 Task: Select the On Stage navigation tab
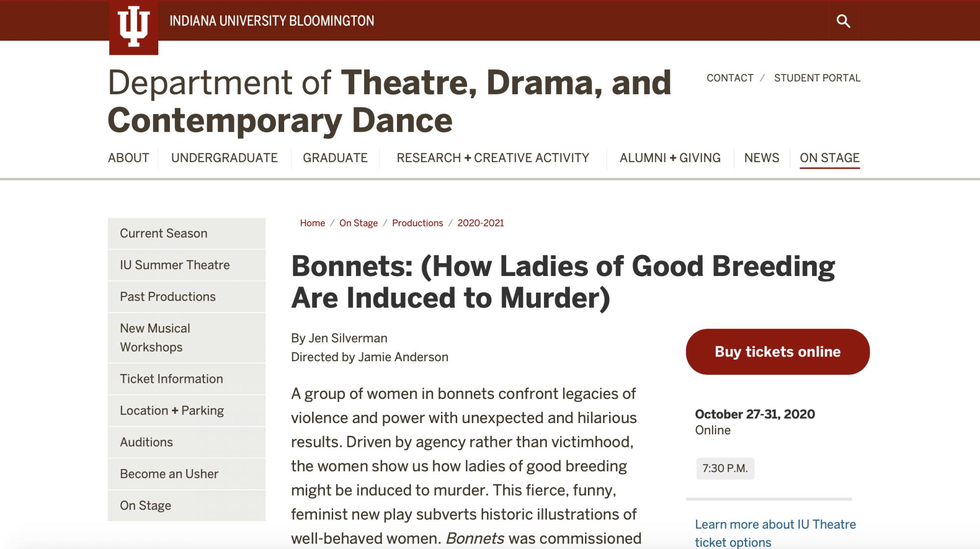[830, 158]
